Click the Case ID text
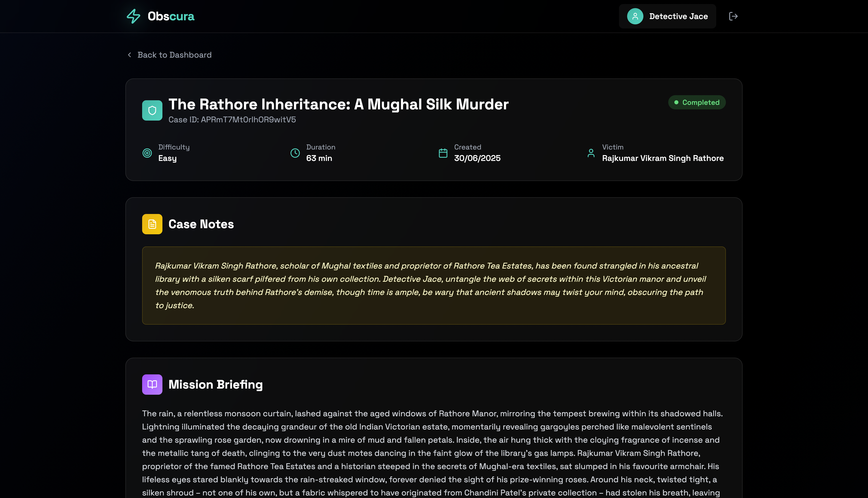Screen dimensions: 868x498 tap(232, 120)
